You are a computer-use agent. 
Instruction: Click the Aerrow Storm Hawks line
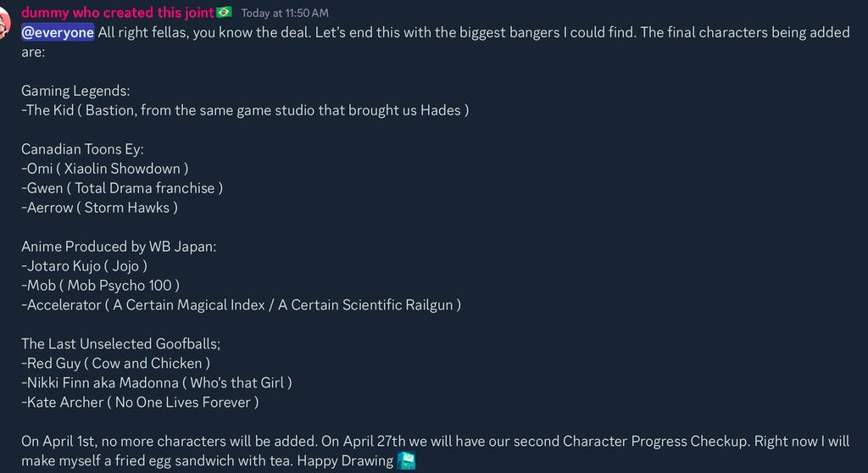[x=99, y=208]
